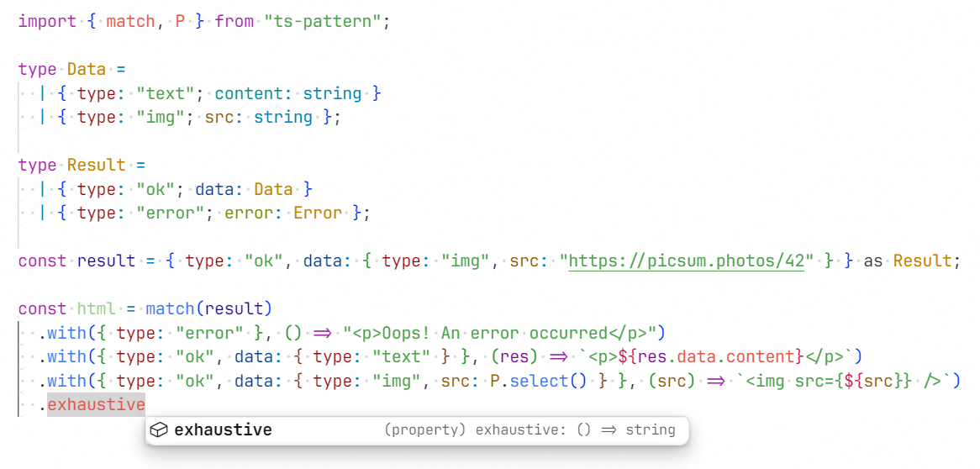Click the 'result' variable in const declaration

[106, 261]
